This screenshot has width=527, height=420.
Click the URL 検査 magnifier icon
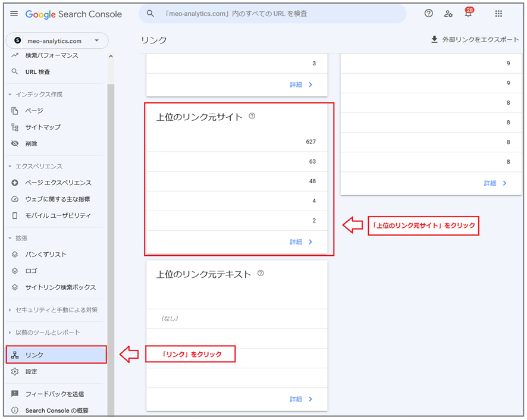[15, 71]
